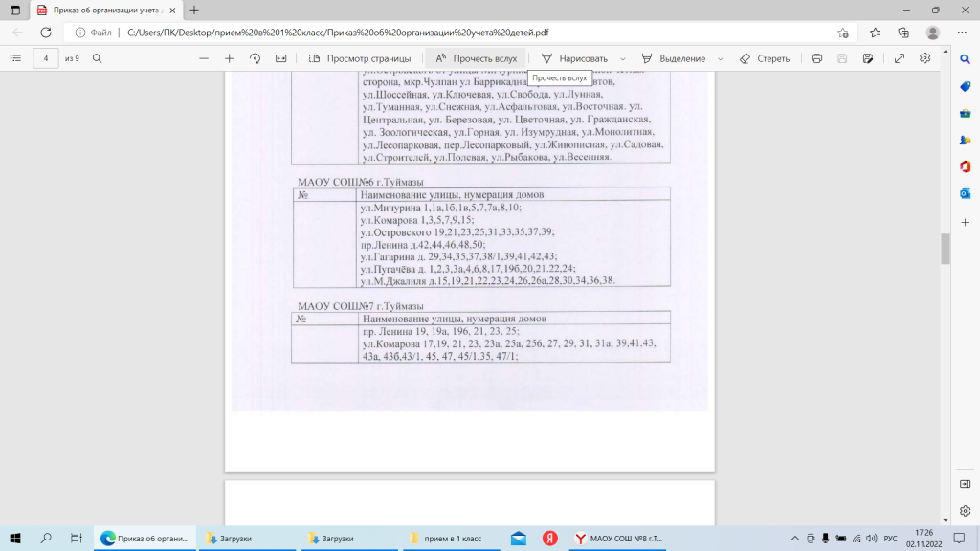980x551 pixels.
Task: Open the first Загрузки taskbar folder
Action: click(248, 538)
